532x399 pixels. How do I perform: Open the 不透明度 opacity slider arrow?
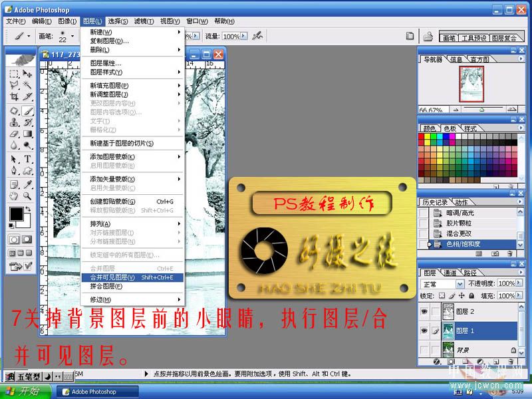pos(519,283)
